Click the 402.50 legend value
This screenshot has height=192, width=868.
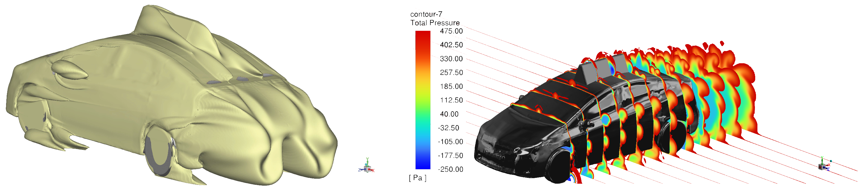click(451, 45)
